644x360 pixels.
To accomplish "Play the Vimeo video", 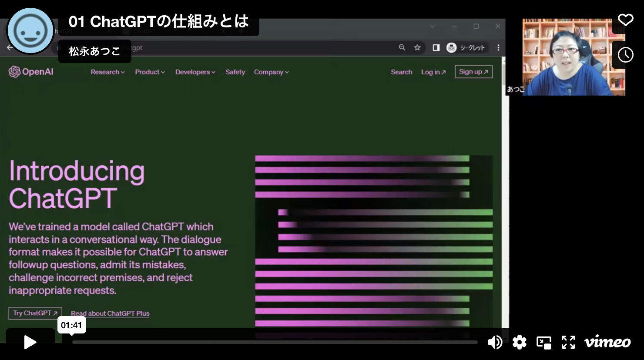I will (30, 342).
